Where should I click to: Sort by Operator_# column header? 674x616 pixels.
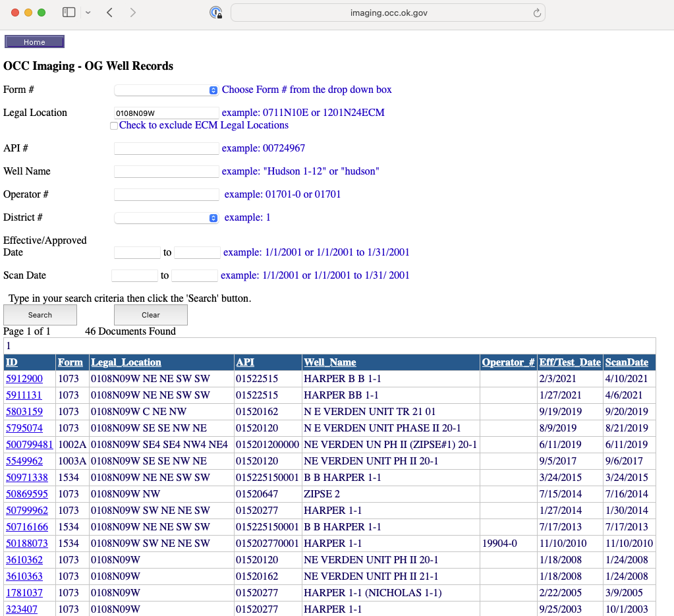click(x=508, y=362)
